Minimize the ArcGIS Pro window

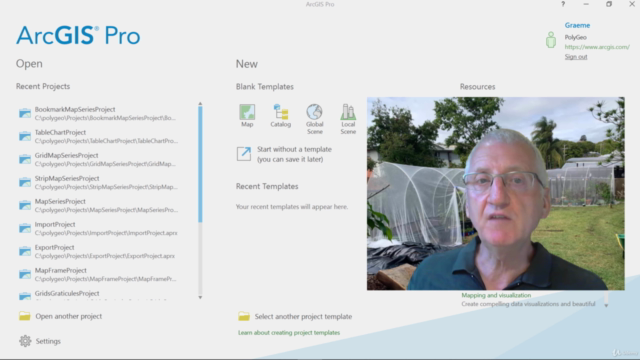(x=586, y=4)
